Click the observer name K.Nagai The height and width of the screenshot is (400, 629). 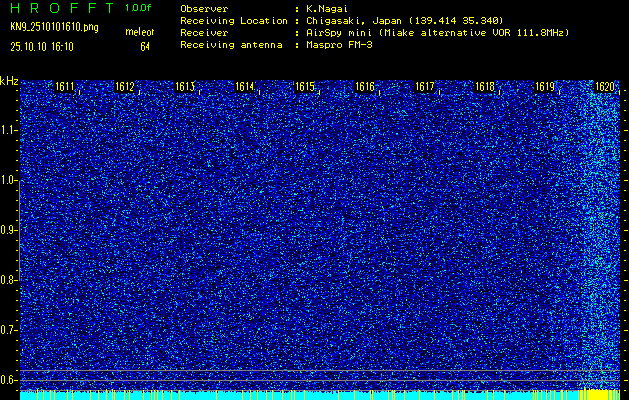[x=327, y=8]
